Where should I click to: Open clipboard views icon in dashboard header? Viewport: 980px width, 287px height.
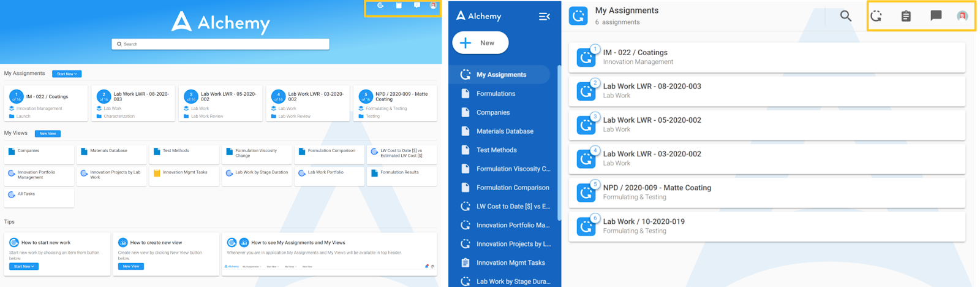(399, 6)
